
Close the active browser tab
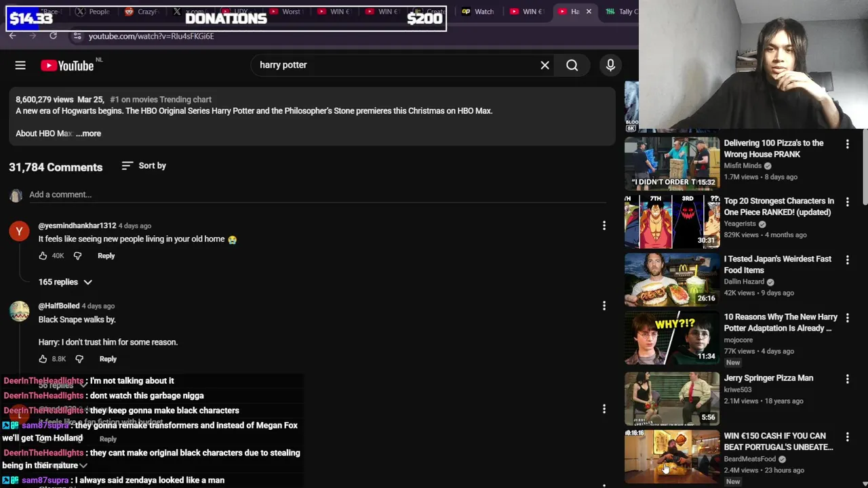[x=589, y=12]
